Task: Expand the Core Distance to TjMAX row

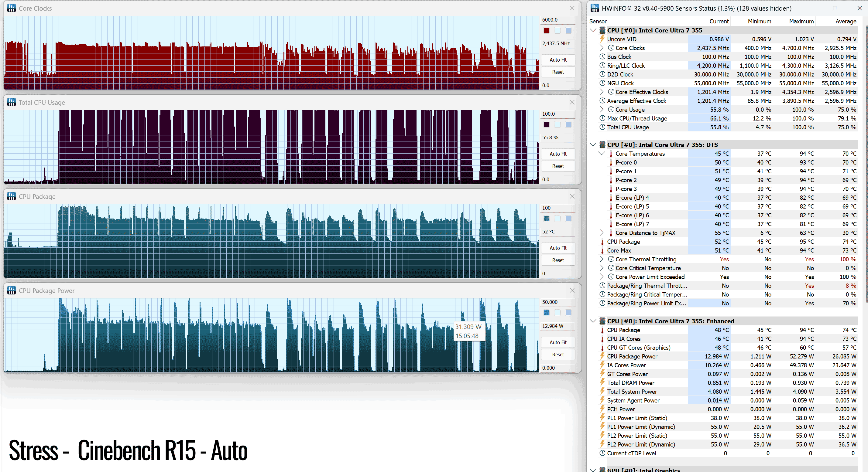Action: click(602, 233)
